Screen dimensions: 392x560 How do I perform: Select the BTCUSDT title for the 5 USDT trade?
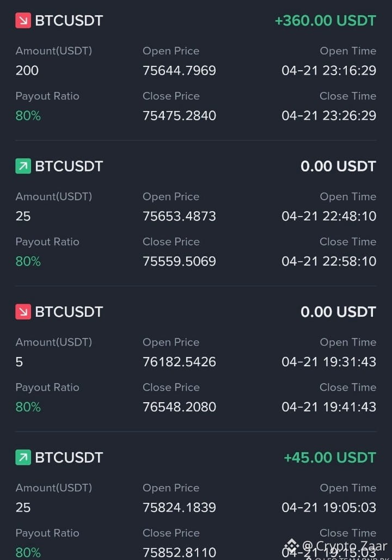(x=69, y=312)
